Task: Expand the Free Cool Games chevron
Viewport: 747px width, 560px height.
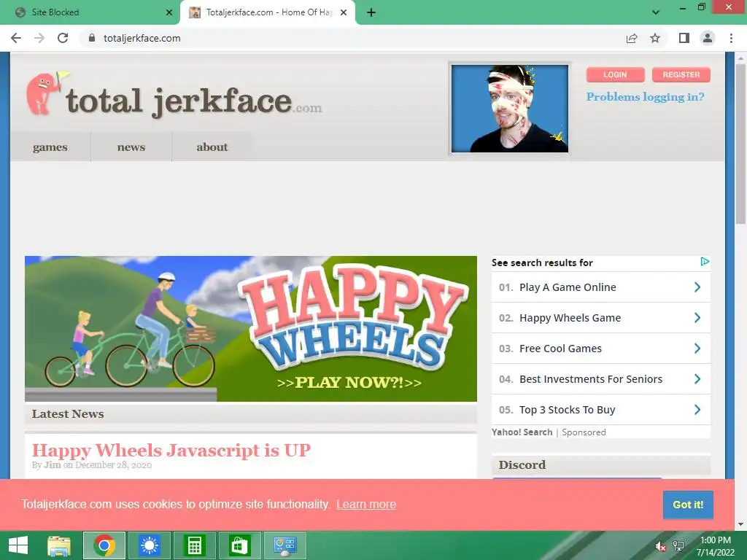Action: click(697, 349)
